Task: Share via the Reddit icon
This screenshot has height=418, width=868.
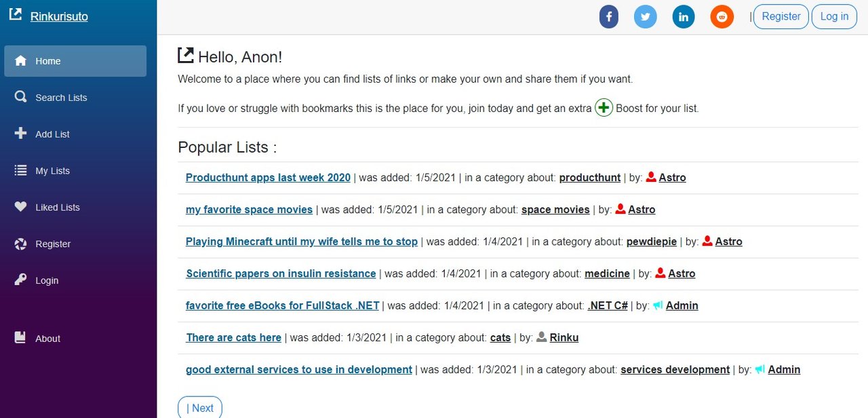Action: [x=722, y=17]
